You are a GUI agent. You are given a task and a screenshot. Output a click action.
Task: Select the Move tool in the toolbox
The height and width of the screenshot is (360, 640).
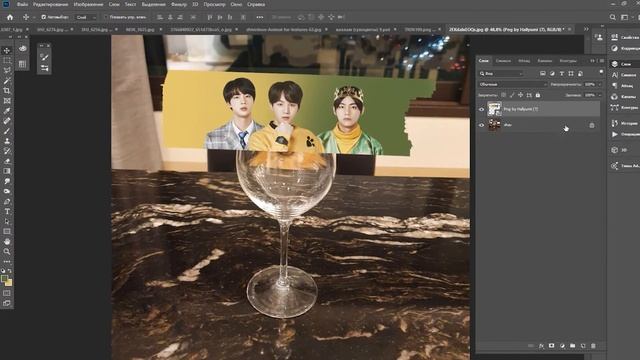coord(7,50)
